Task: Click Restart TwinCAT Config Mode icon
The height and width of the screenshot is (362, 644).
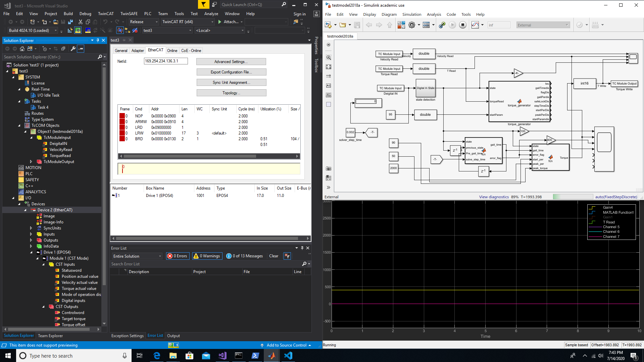Action: point(88,31)
